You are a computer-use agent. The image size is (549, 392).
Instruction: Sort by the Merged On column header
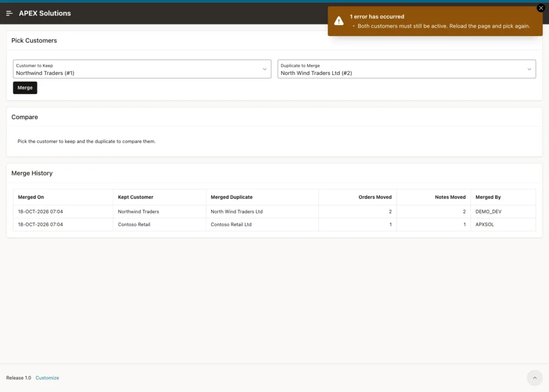31,197
